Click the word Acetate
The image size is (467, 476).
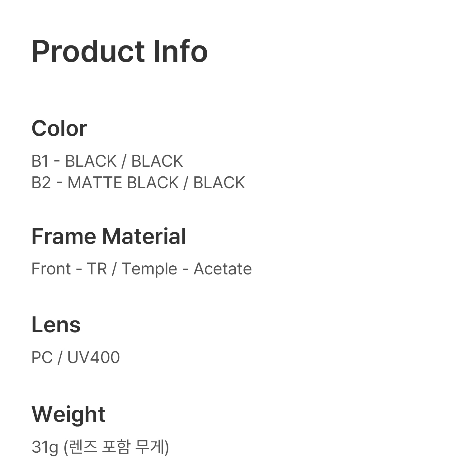[x=223, y=269]
